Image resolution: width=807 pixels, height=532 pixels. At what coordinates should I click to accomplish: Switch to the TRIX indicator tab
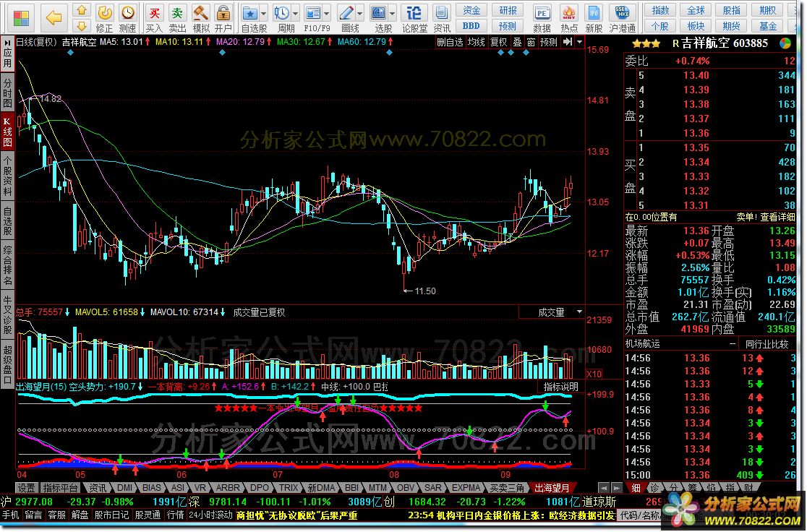pyautogui.click(x=289, y=488)
